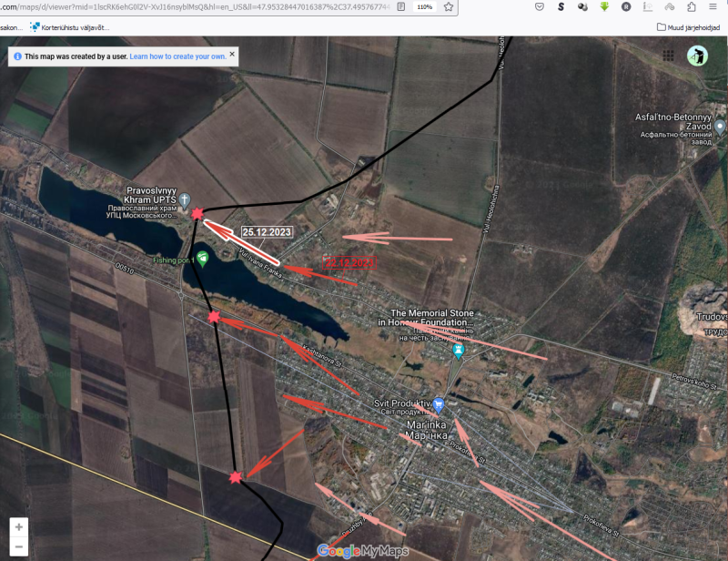The height and width of the screenshot is (561, 728).
Task: Open the Muud järjehoidjad bookmarks folder
Action: click(689, 28)
